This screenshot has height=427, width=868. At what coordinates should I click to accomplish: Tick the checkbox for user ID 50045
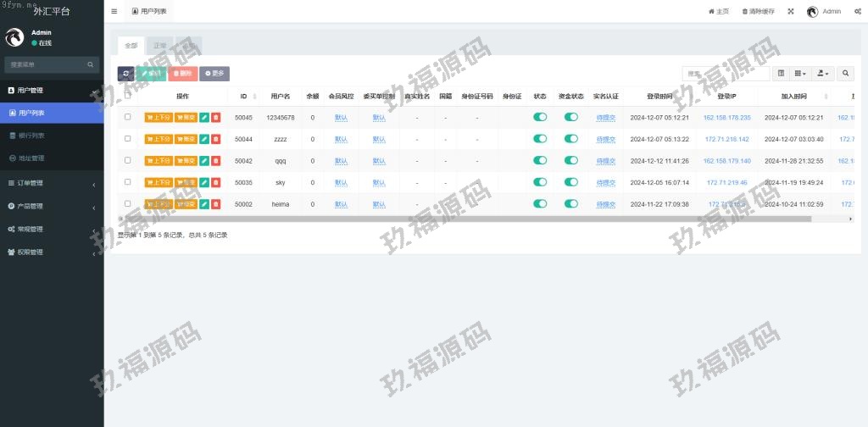[x=128, y=117]
